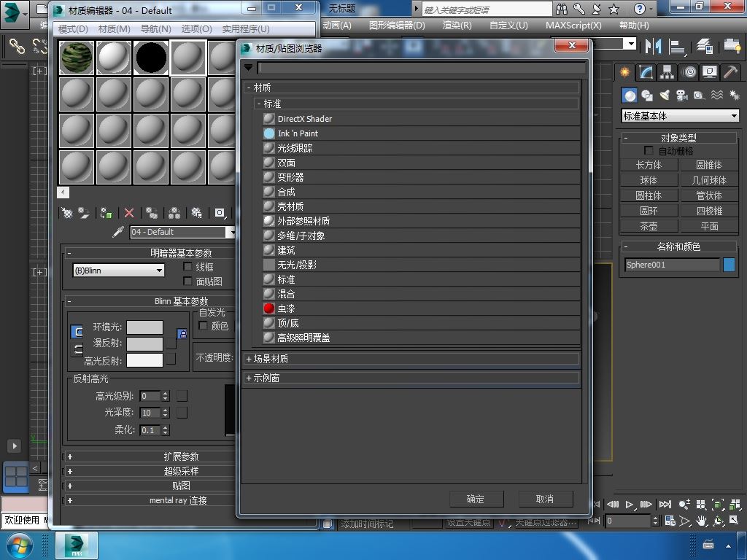Open the Create panel tab icon
747x560 pixels.
click(x=624, y=72)
